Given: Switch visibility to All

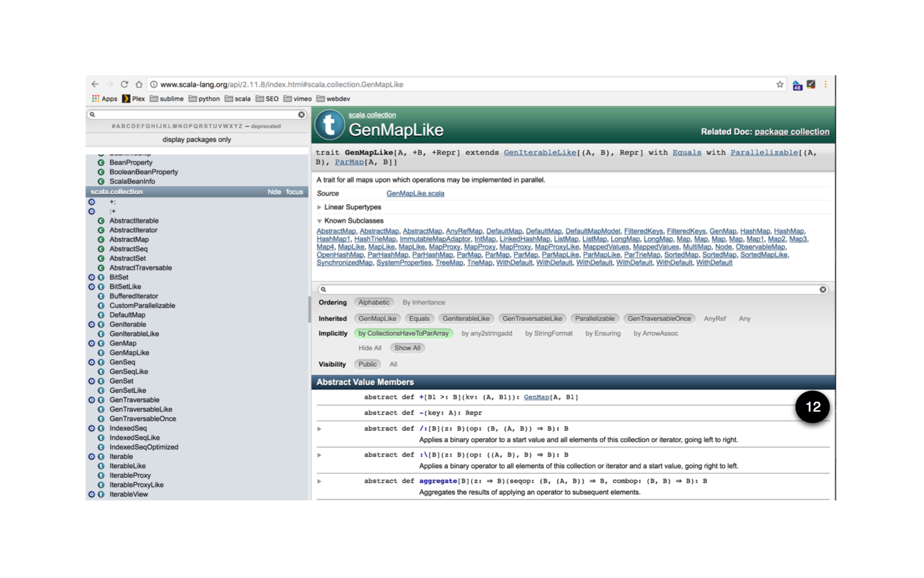Looking at the screenshot, I should 393,364.
